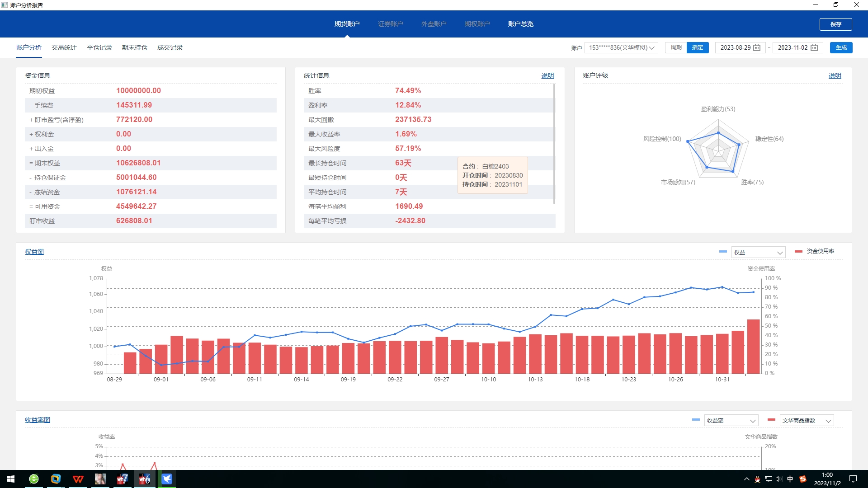The height and width of the screenshot is (488, 868).
Task: Click the QQ penguin tray icon
Action: click(757, 479)
